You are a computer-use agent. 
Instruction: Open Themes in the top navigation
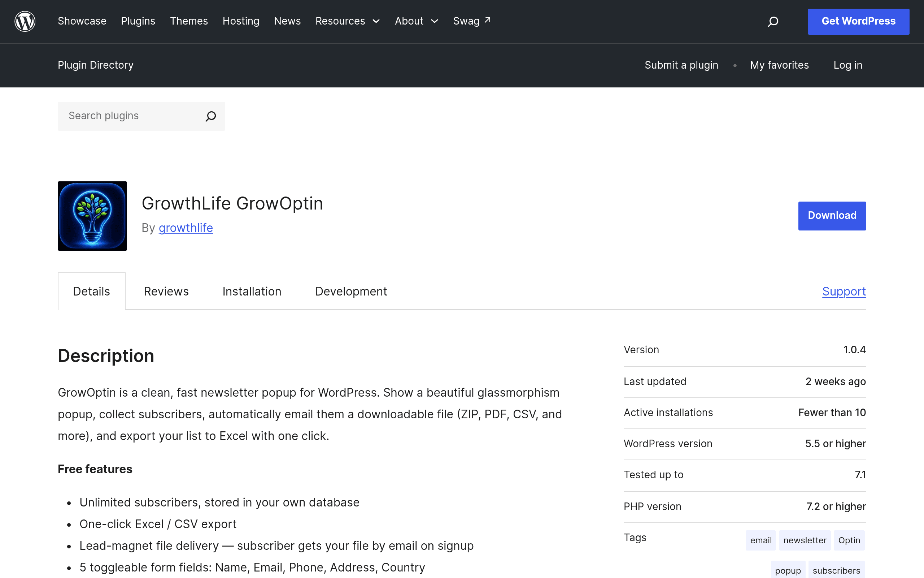coord(189,21)
